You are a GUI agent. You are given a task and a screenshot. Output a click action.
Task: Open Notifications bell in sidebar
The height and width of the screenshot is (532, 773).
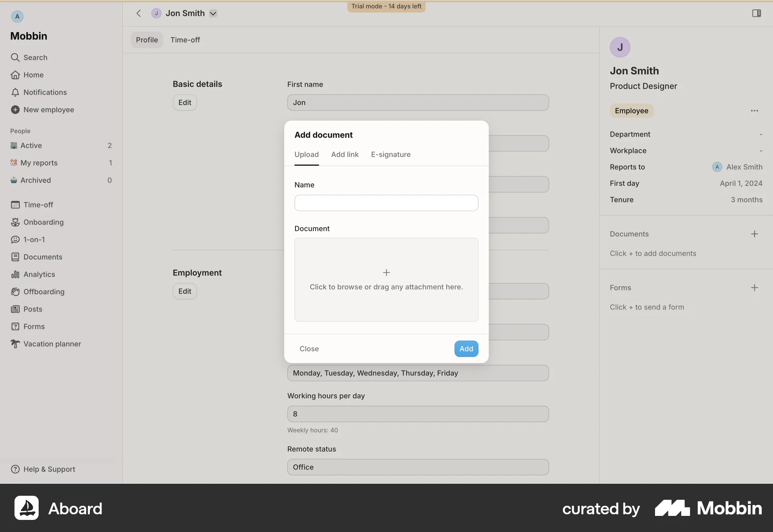coord(45,92)
